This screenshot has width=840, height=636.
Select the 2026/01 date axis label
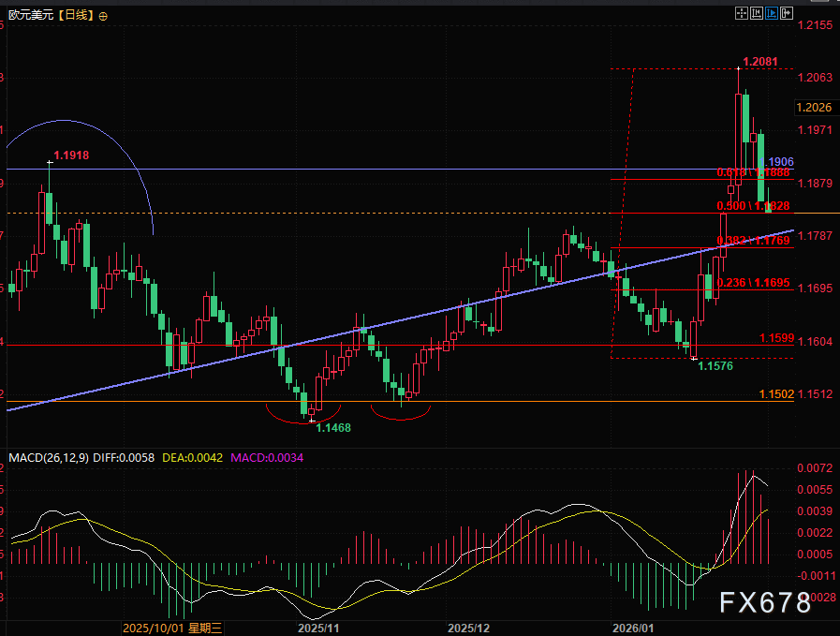(630, 628)
